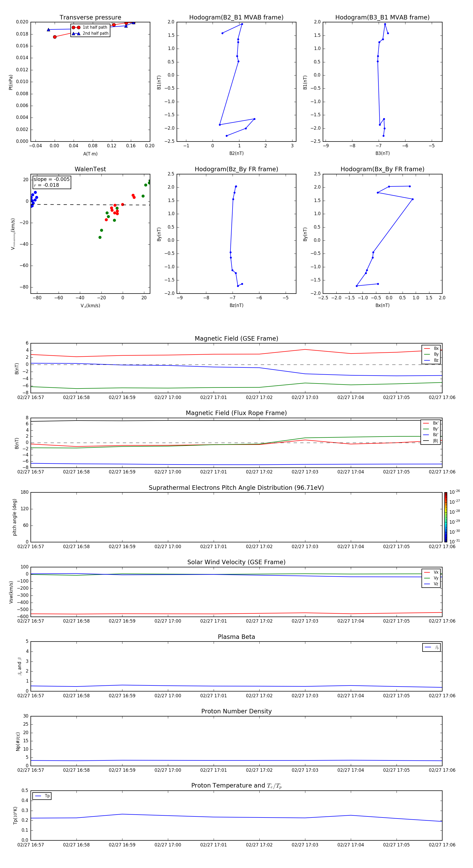
Task: Click the Proton Temperature and Te/Tp title
Action: (x=236, y=785)
